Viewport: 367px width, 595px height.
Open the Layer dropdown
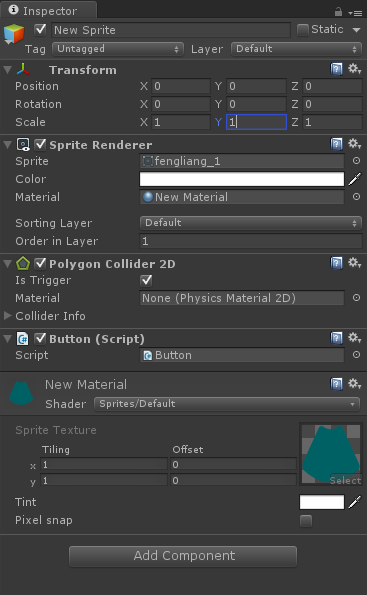[296, 49]
